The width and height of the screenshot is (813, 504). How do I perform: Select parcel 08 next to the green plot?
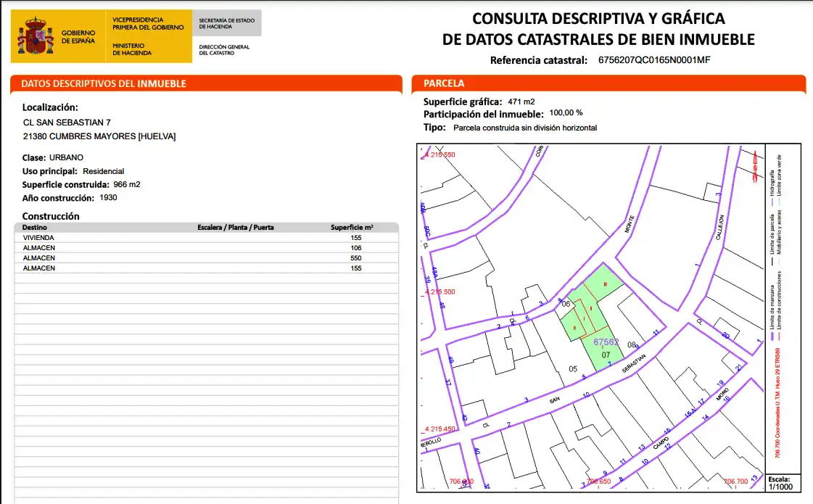tap(631, 344)
